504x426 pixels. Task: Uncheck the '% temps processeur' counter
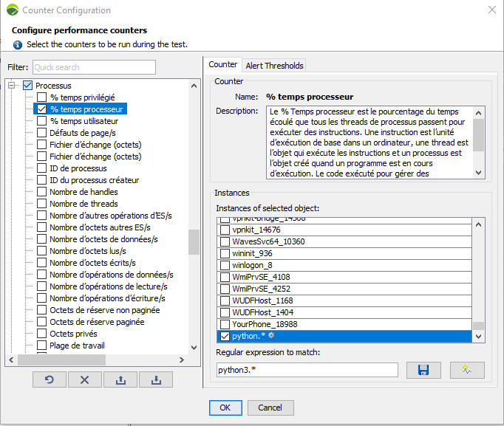42,109
